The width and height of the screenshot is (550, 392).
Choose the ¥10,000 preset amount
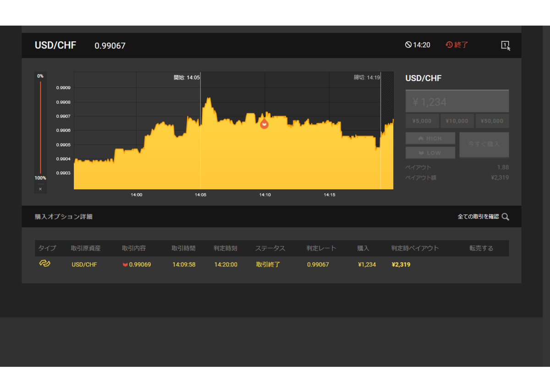[457, 121]
